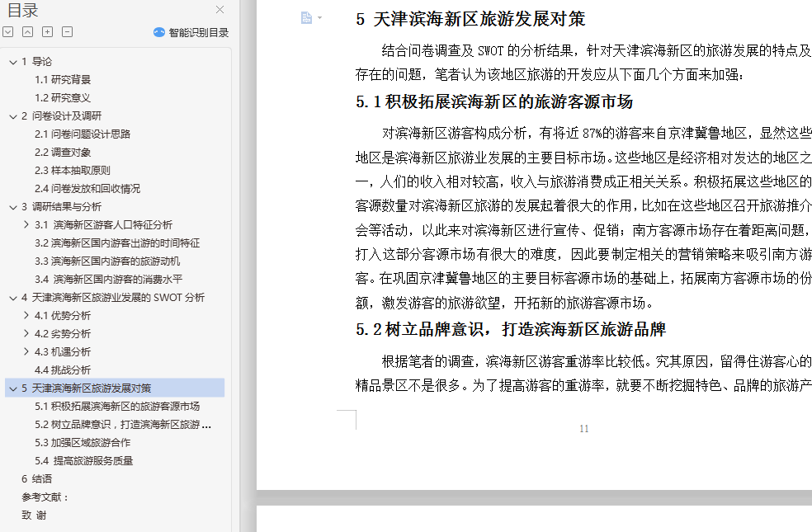Viewport: 812px width, 532px height.
Task: Go to 3.2 滨海新区国内游客出游的时间特征
Action: coord(117,242)
